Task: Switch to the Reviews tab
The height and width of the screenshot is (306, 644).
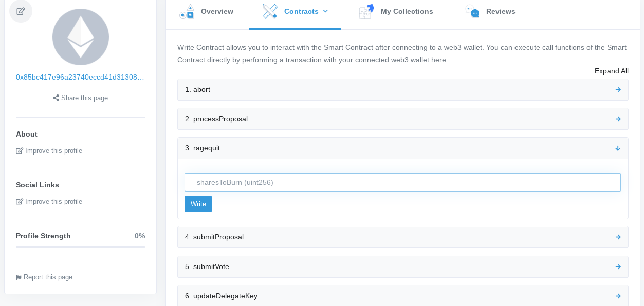Action: 500,11
